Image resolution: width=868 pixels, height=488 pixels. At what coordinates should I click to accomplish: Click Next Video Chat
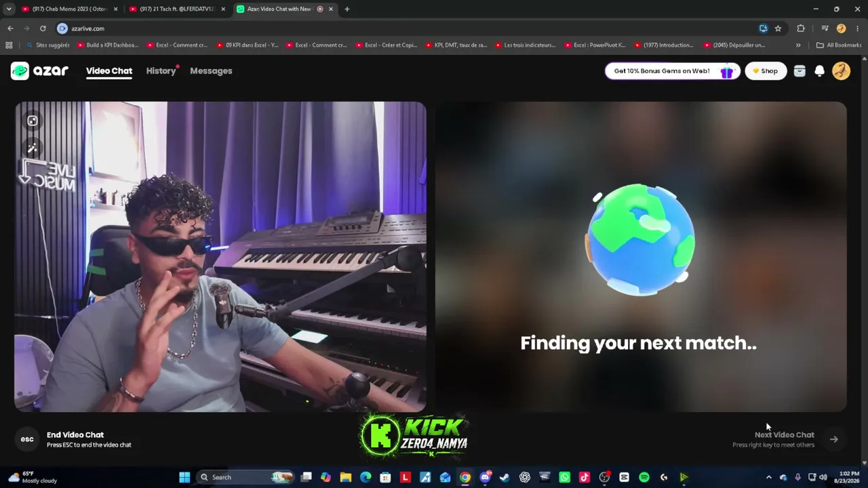pyautogui.click(x=785, y=434)
